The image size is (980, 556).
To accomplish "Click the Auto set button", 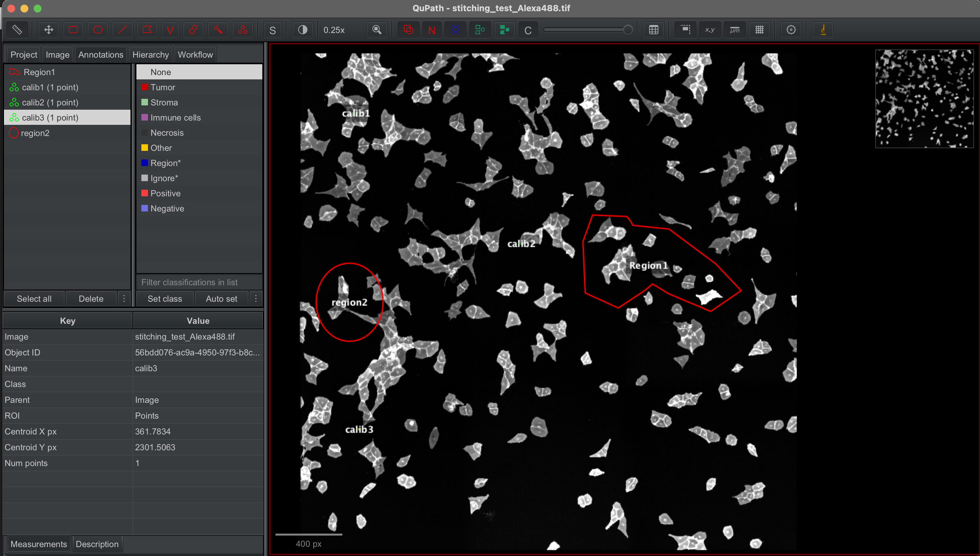I will pos(221,299).
